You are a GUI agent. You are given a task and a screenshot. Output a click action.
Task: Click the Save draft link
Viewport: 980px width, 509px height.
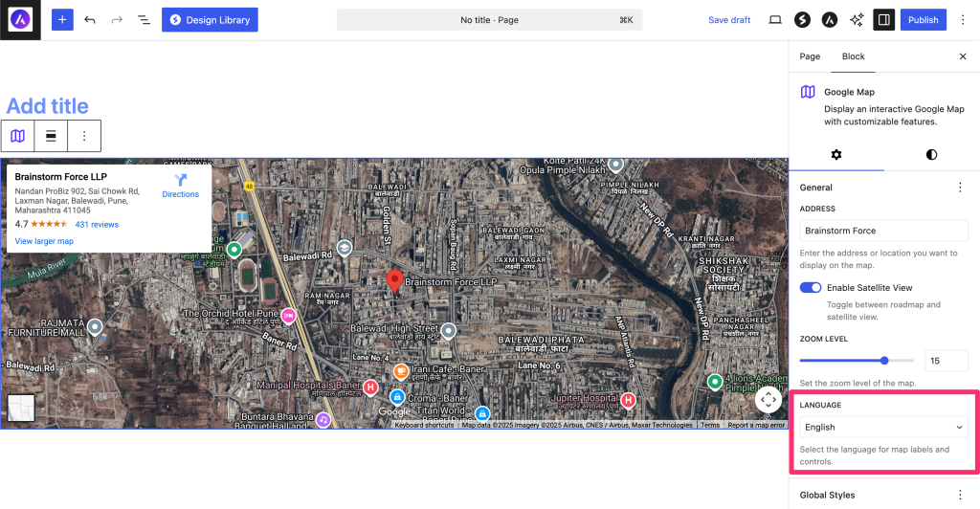729,20
